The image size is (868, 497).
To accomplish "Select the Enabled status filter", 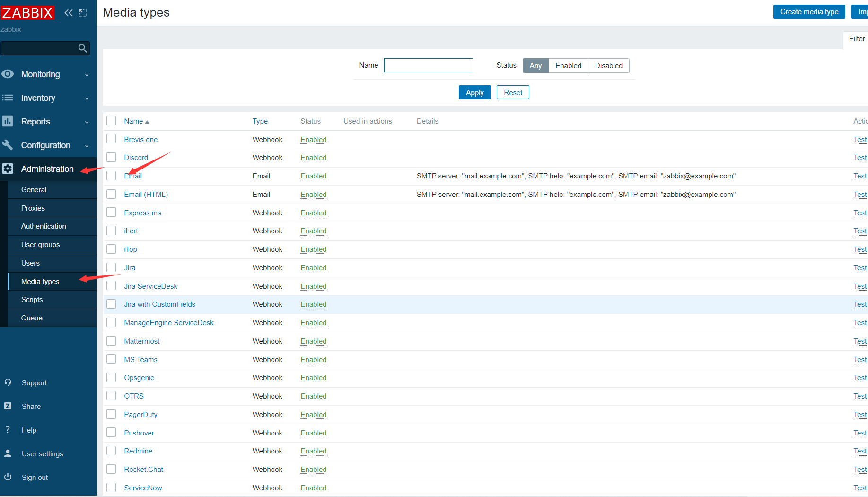I will [568, 65].
